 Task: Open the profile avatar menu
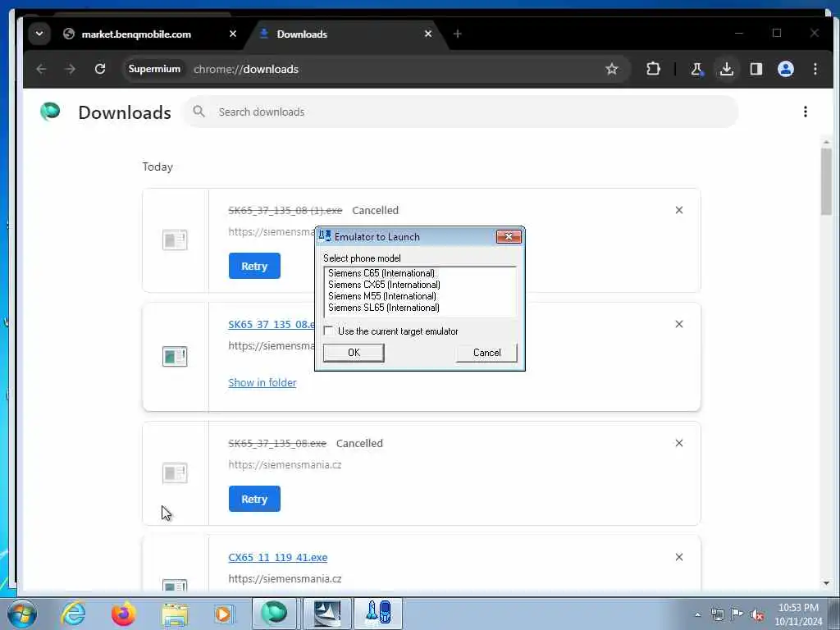(x=785, y=69)
